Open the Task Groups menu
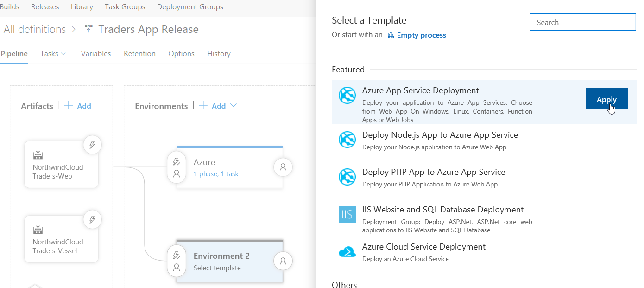 pyautogui.click(x=125, y=7)
